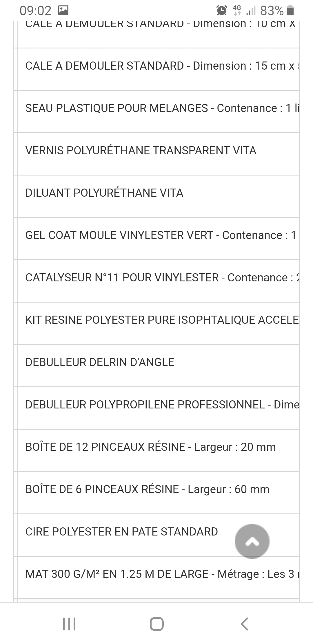Tap the scroll-to-top arrow button
Screen dimensions: 313x644
(x=252, y=541)
